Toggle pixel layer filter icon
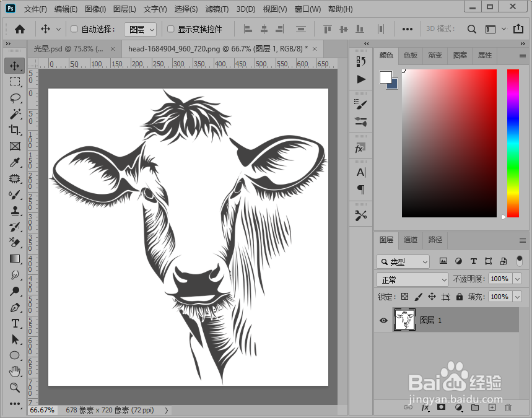 tap(443, 261)
